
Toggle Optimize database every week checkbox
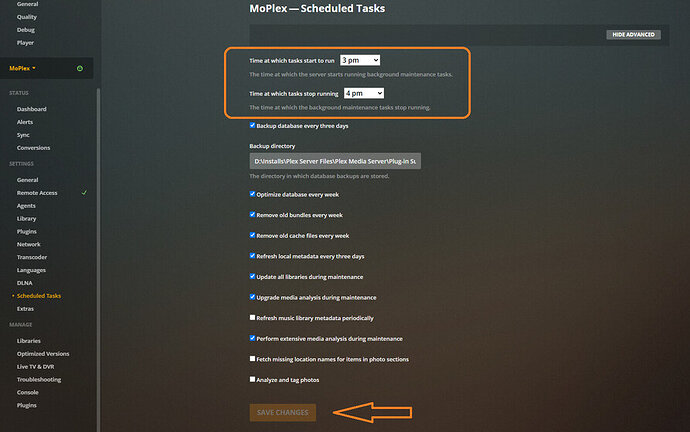pyautogui.click(x=253, y=194)
